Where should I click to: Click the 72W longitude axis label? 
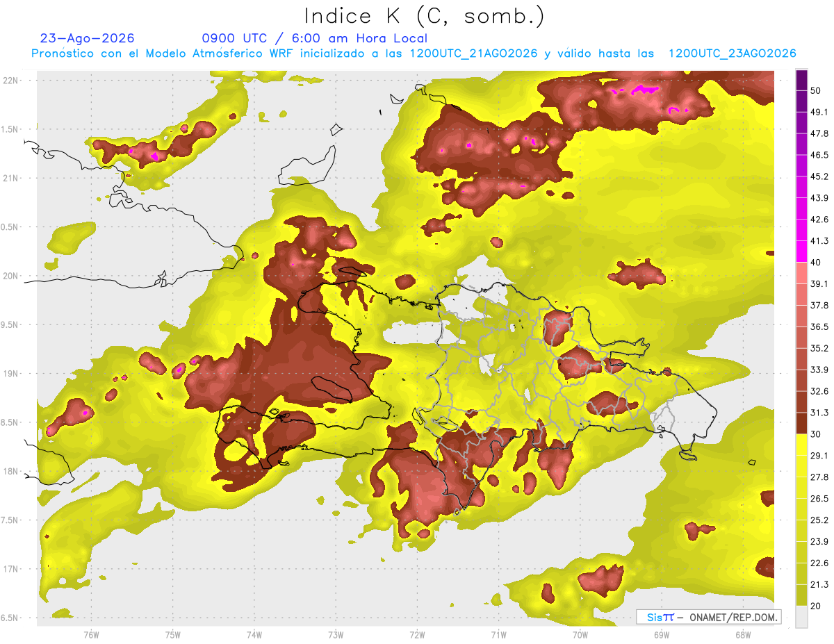pos(418,635)
